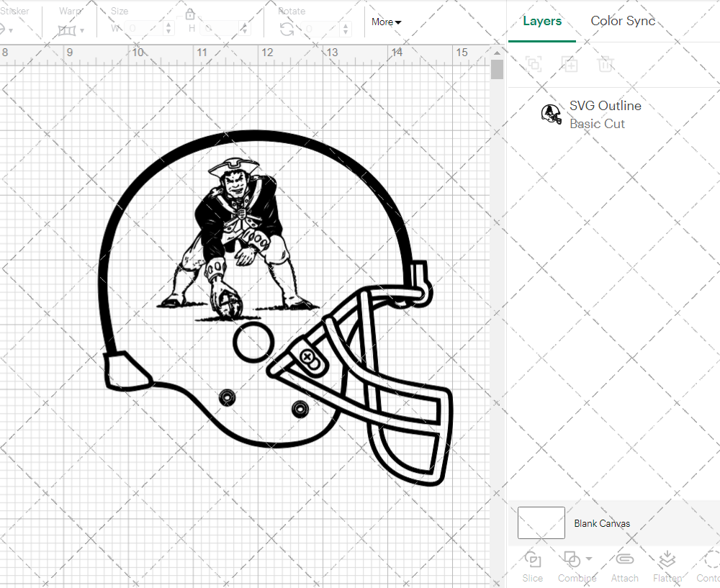Image resolution: width=720 pixels, height=588 pixels.
Task: Click the delete layer trash icon
Action: pyautogui.click(x=606, y=64)
